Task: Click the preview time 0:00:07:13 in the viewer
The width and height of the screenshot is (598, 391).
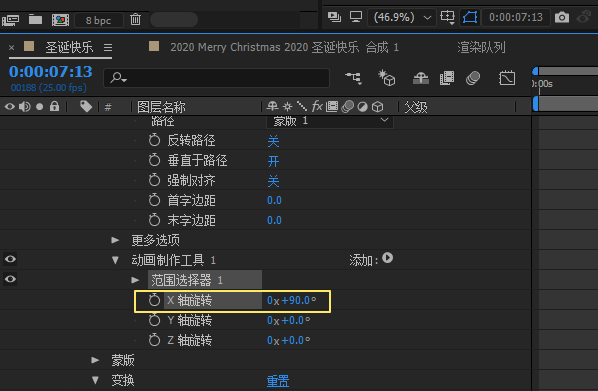Action: (x=516, y=17)
